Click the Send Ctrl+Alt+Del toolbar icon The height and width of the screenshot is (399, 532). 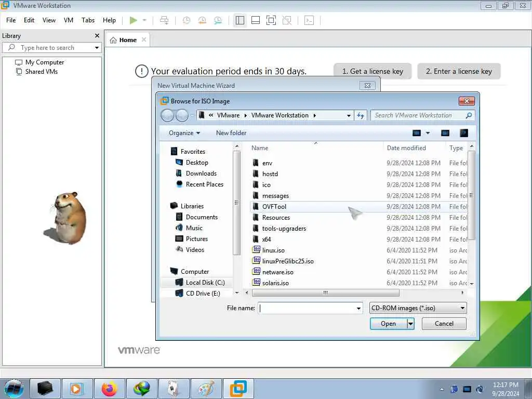[x=164, y=20]
